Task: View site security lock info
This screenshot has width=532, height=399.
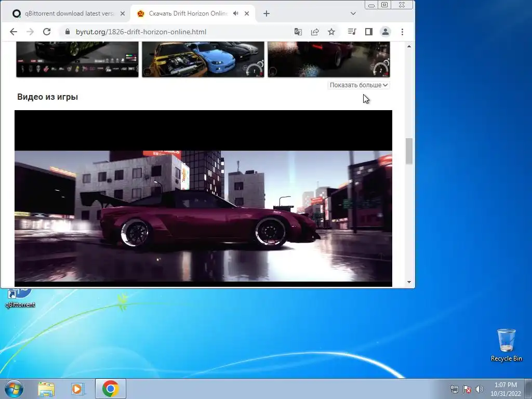Action: (x=67, y=32)
